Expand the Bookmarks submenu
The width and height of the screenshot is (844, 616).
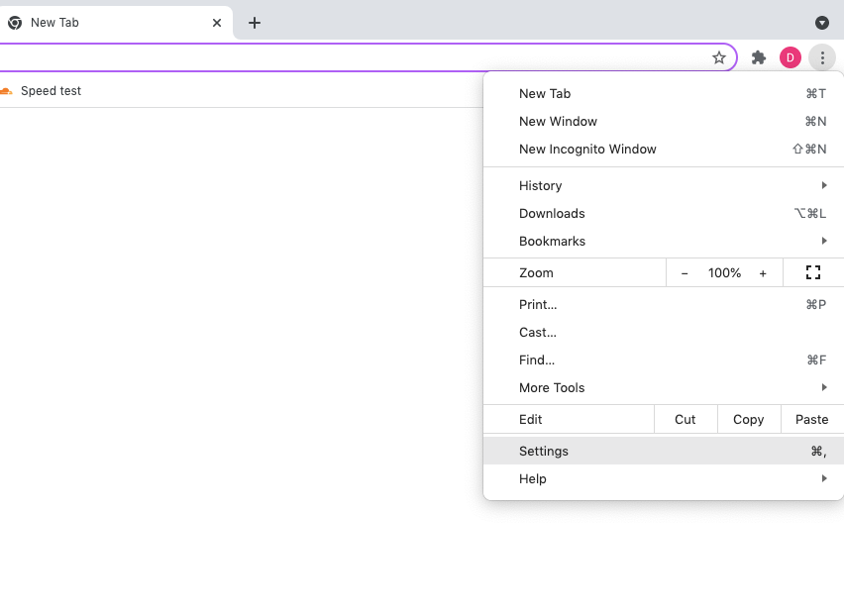click(664, 241)
